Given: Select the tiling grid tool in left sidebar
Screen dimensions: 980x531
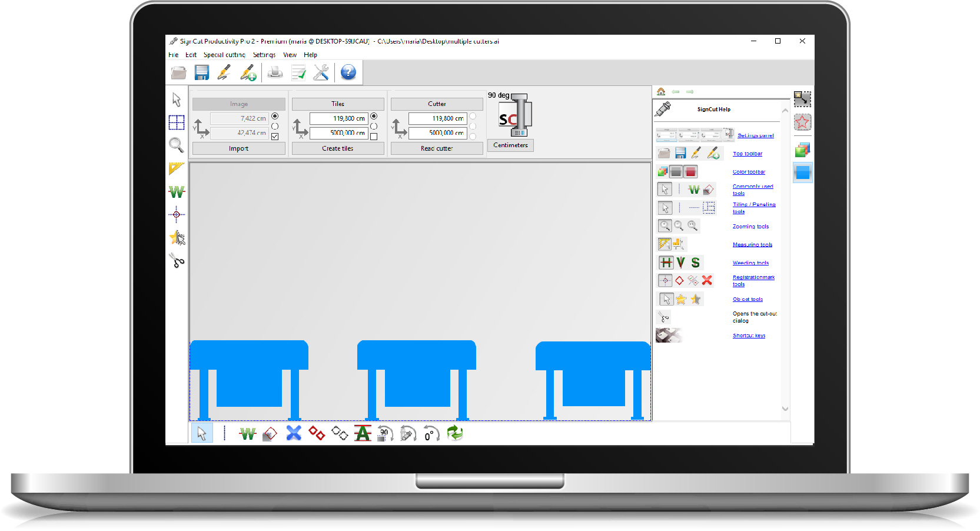Looking at the screenshot, I should pyautogui.click(x=177, y=122).
